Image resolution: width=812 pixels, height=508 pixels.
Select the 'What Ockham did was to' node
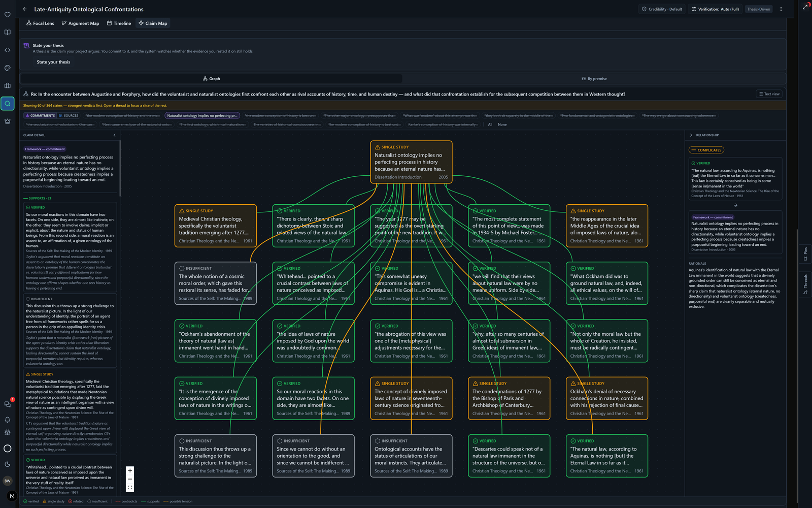[x=607, y=283]
